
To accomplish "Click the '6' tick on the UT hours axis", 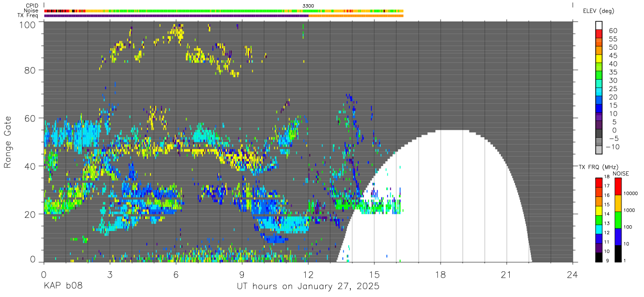I will 176,274.
